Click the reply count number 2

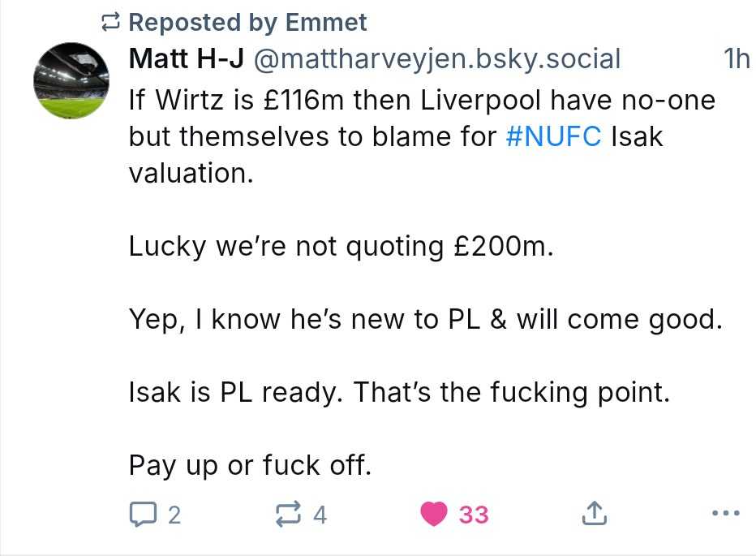(x=174, y=515)
